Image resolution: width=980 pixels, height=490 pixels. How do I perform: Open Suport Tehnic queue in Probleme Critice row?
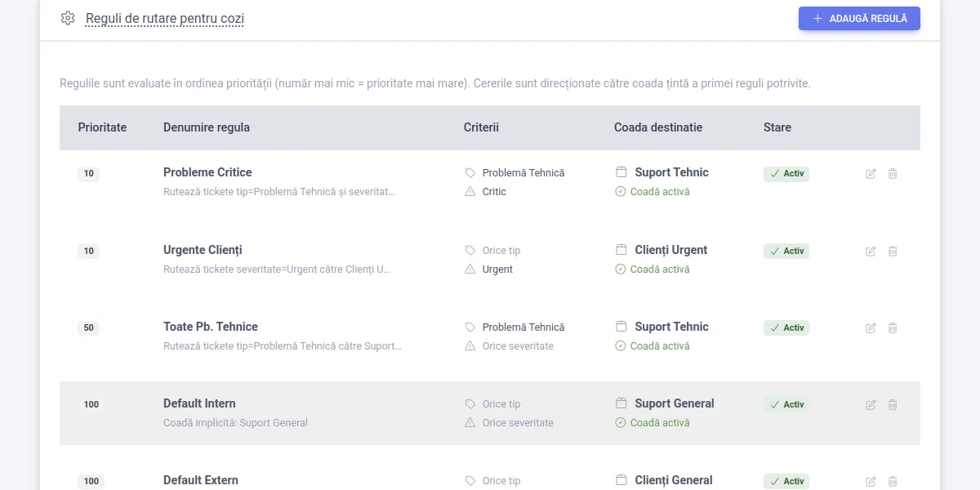671,172
